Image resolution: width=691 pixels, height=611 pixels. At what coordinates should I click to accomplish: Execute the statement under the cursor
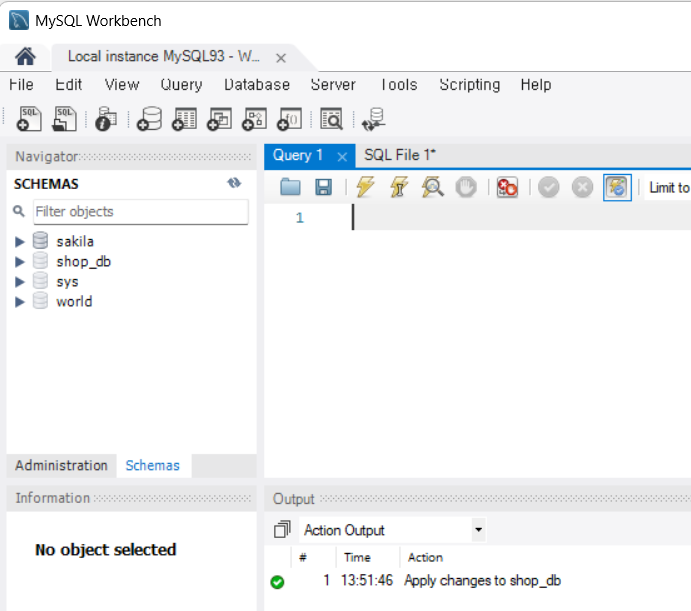pos(399,187)
